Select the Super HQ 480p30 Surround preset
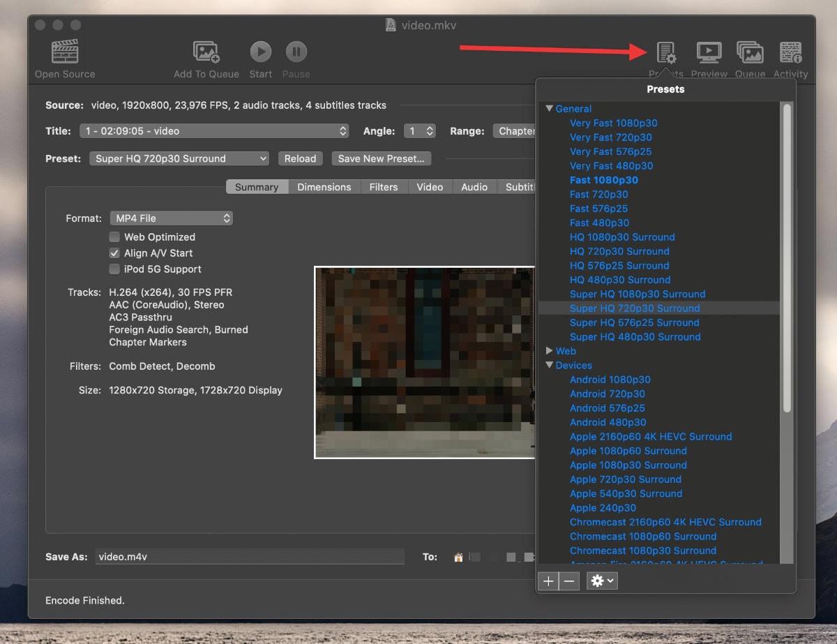The height and width of the screenshot is (644, 837). point(635,337)
